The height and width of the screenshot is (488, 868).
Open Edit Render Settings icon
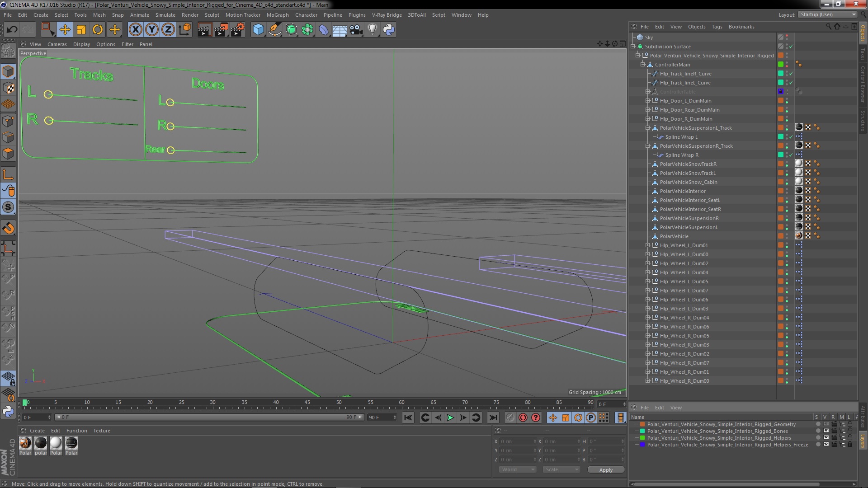click(x=237, y=30)
